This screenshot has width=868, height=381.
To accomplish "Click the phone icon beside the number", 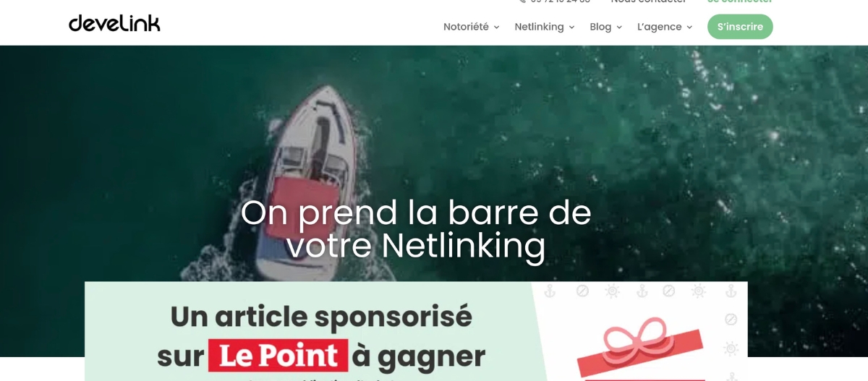I will (x=522, y=1).
